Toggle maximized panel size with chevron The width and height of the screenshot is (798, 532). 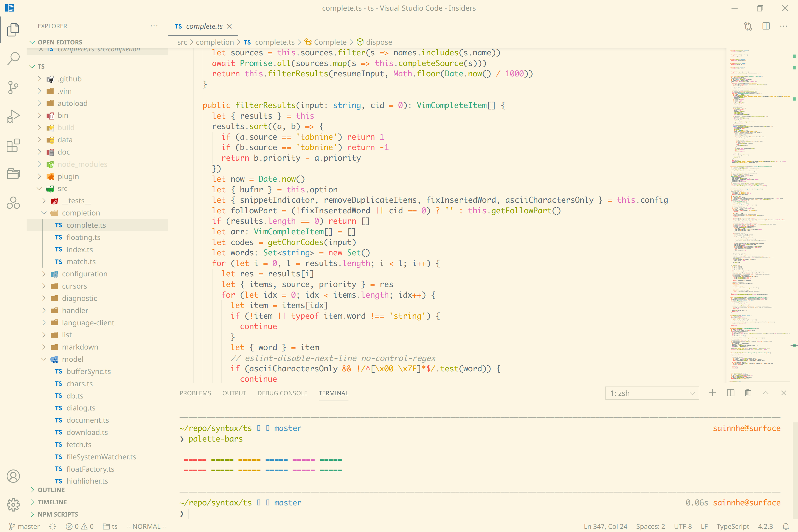(766, 393)
